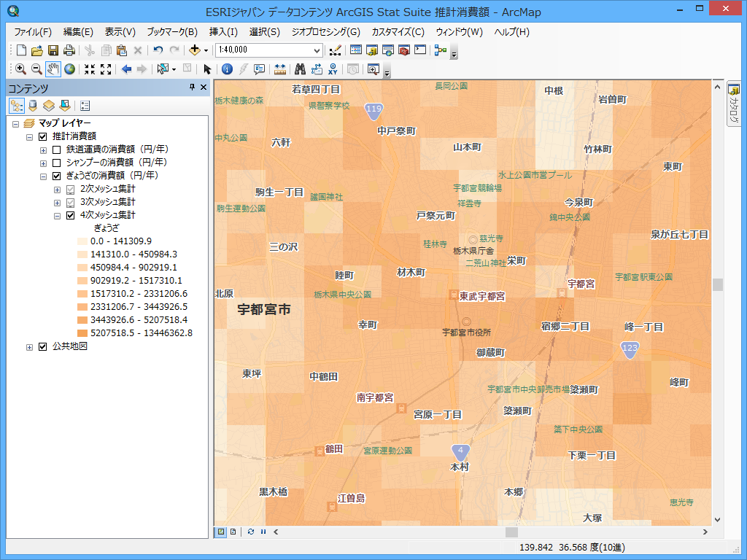Uncheck the 4次メッシュ集計 layer

pyautogui.click(x=71, y=216)
